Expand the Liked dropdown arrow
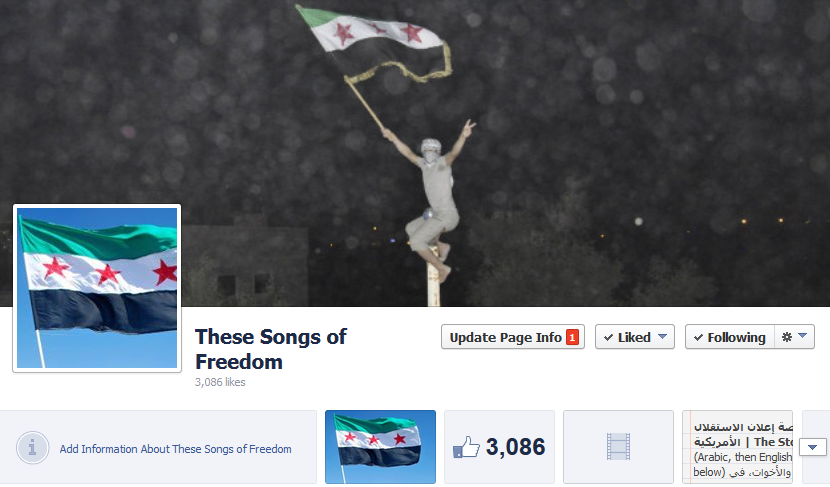 coord(662,337)
